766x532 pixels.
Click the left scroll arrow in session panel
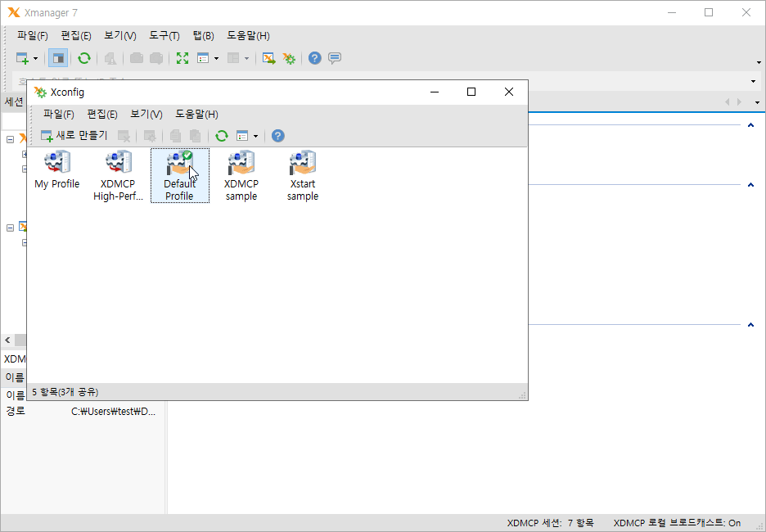(7, 340)
